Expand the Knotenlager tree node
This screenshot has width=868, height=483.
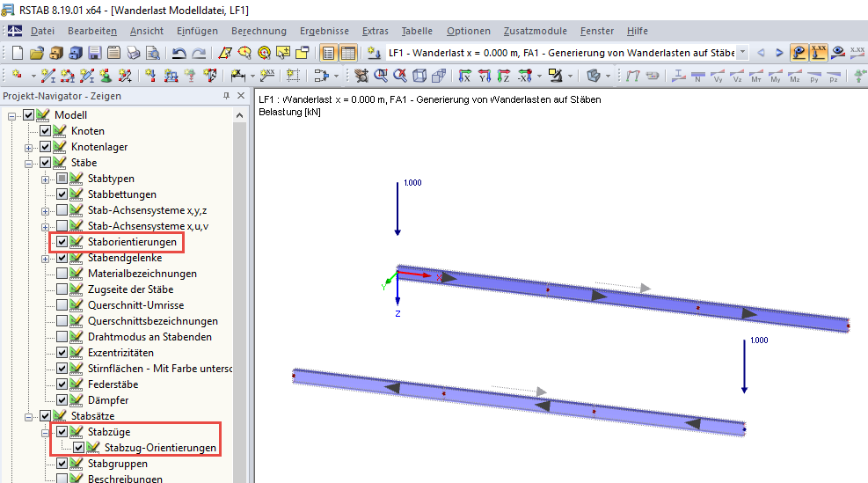click(x=28, y=148)
